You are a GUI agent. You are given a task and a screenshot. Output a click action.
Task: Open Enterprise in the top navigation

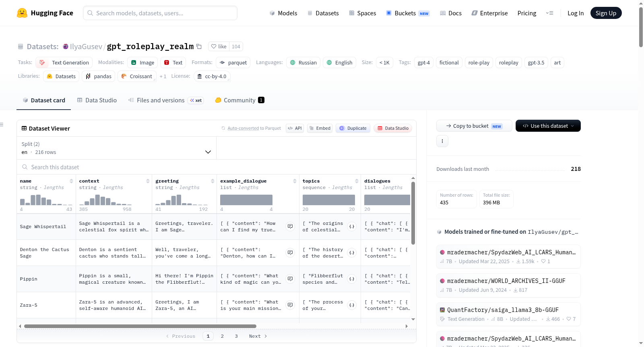coord(489,13)
